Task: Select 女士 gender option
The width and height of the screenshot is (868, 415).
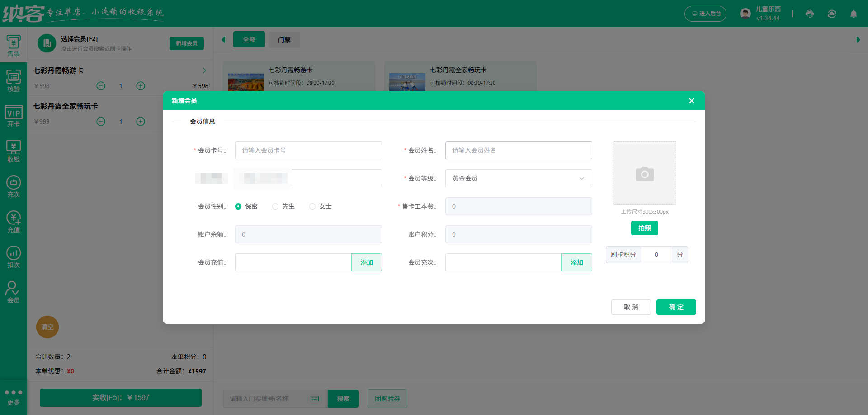Action: (x=312, y=206)
